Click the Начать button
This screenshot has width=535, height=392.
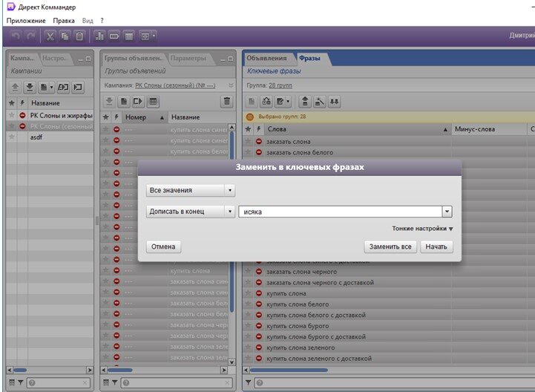436,246
